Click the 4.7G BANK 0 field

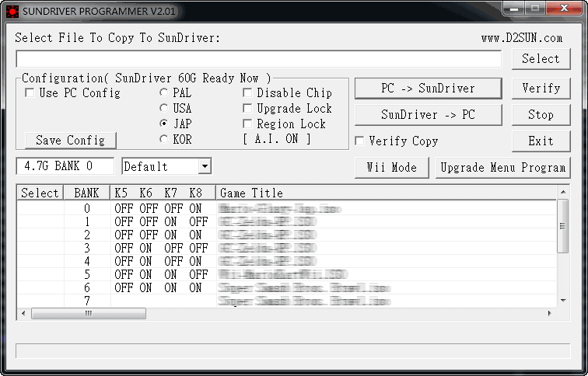point(65,166)
